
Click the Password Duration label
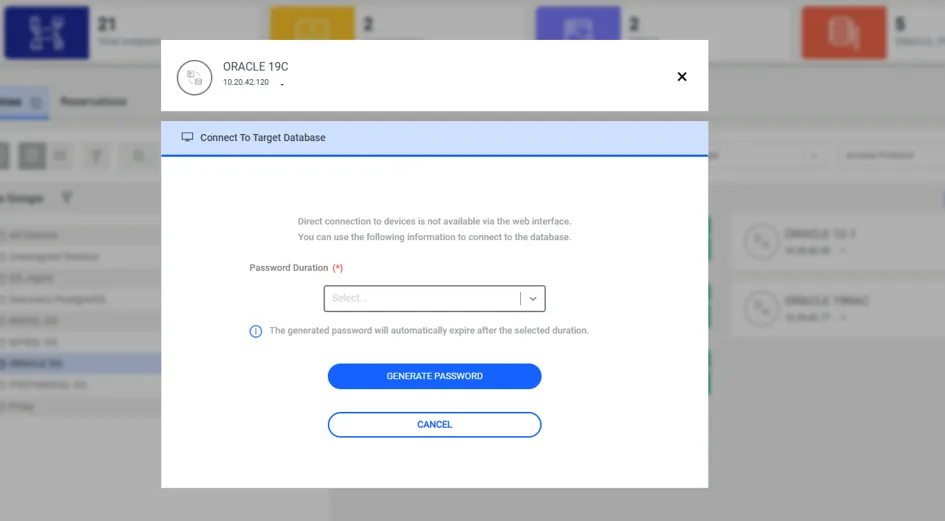click(x=289, y=268)
